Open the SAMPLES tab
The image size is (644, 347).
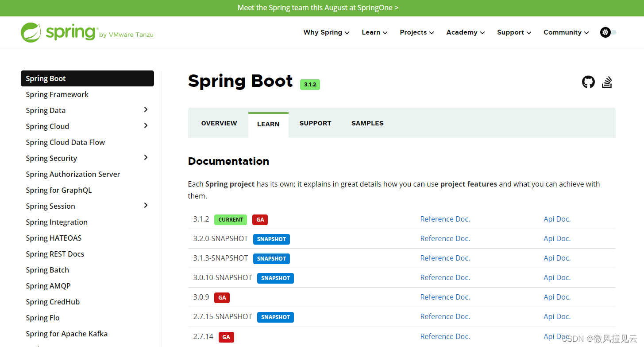coord(367,123)
